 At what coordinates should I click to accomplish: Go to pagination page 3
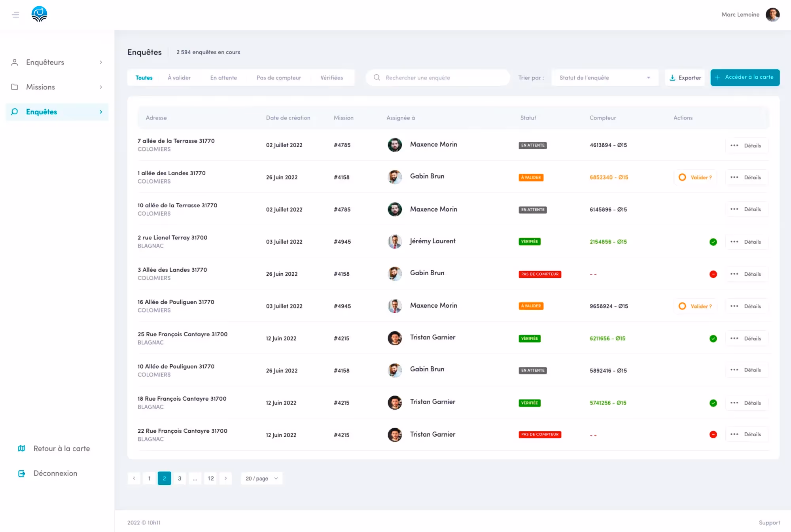(x=180, y=478)
